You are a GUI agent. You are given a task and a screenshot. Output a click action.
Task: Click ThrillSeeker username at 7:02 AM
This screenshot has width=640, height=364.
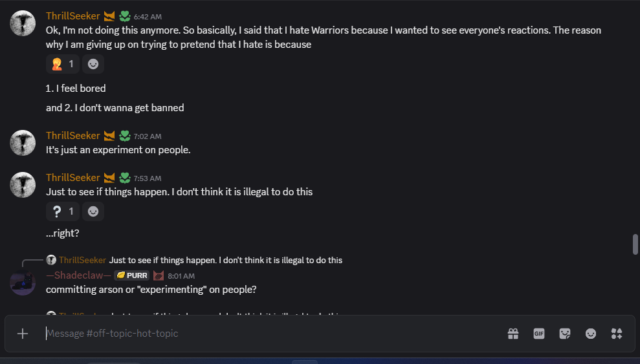coord(72,136)
